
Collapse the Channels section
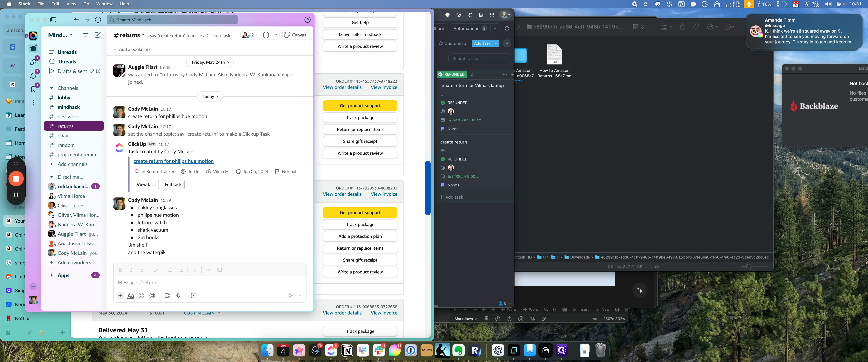tap(52, 88)
